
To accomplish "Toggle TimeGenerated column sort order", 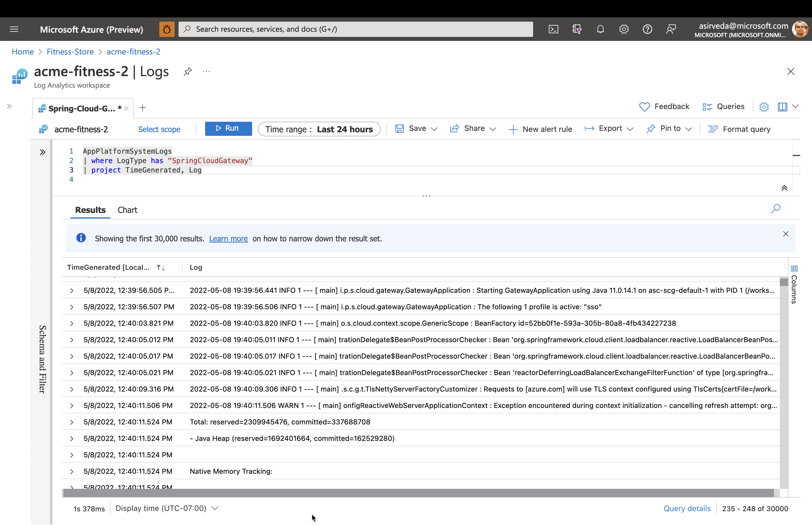I will (161, 268).
